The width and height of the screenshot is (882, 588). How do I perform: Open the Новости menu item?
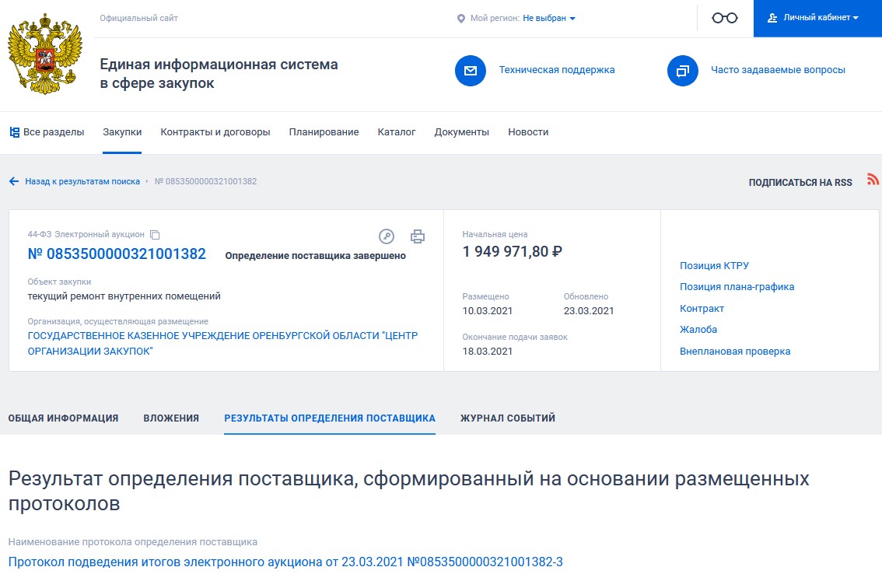[528, 132]
